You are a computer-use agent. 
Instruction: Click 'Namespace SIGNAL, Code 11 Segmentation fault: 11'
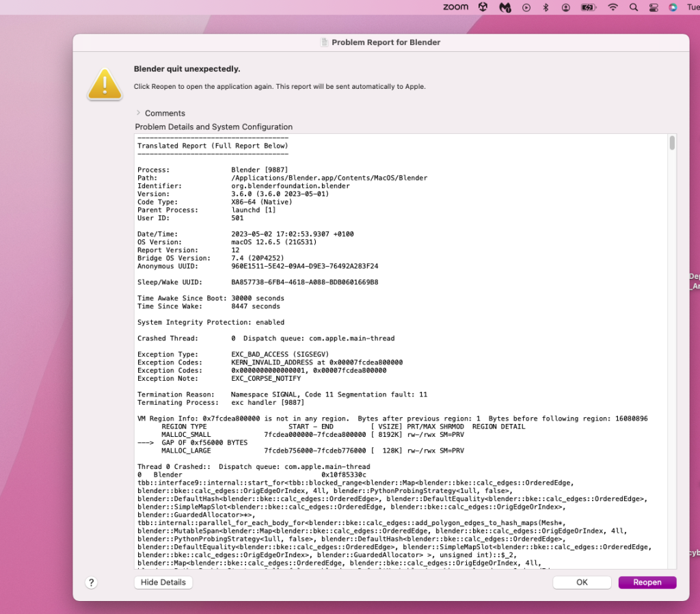point(329,395)
